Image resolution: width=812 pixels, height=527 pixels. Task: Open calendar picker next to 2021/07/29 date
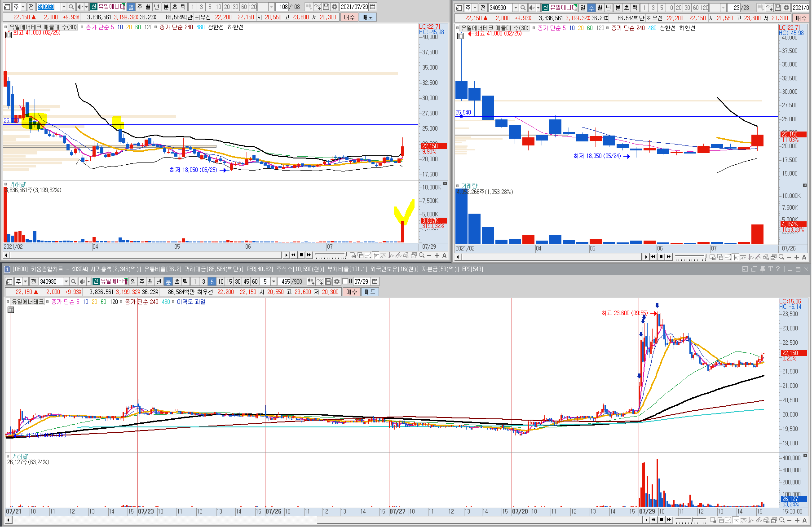pyautogui.click(x=373, y=7)
